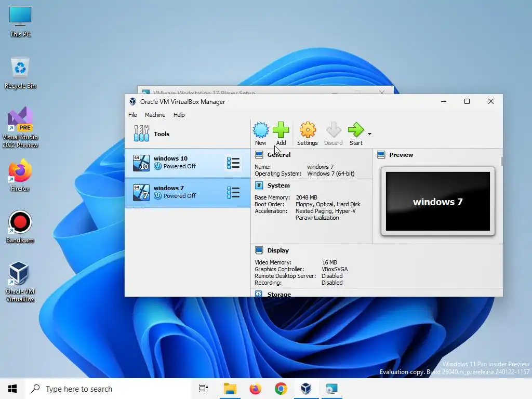Select the windows 10 virtual machine
Image resolution: width=532 pixels, height=399 pixels.
[188, 163]
